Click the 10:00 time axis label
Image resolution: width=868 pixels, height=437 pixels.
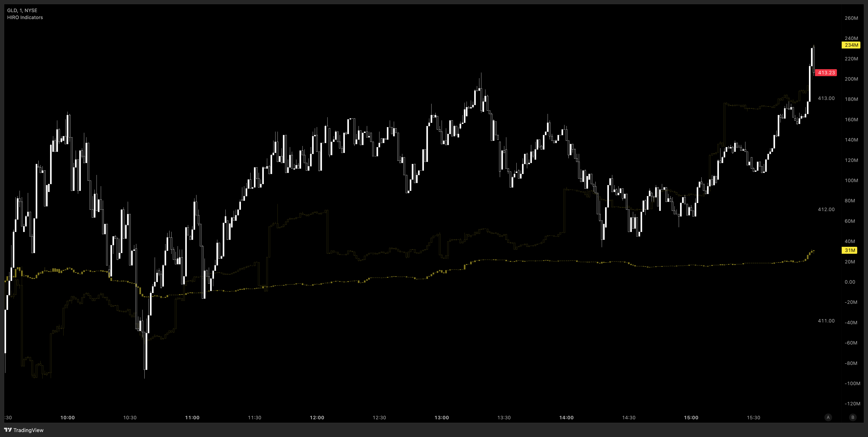coord(67,417)
